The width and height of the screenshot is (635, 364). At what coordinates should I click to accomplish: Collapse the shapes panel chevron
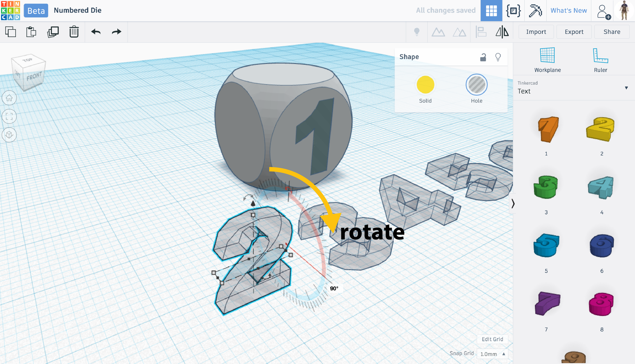[513, 203]
